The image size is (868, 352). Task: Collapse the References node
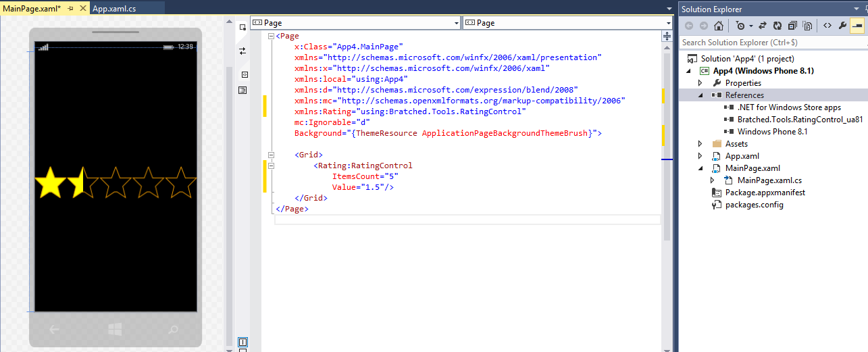(700, 95)
